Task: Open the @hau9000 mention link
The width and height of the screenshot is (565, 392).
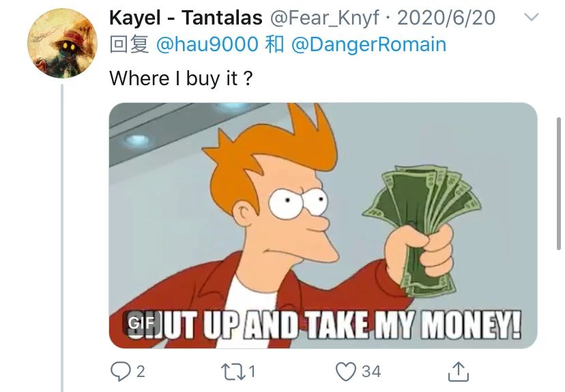Action: [x=207, y=44]
